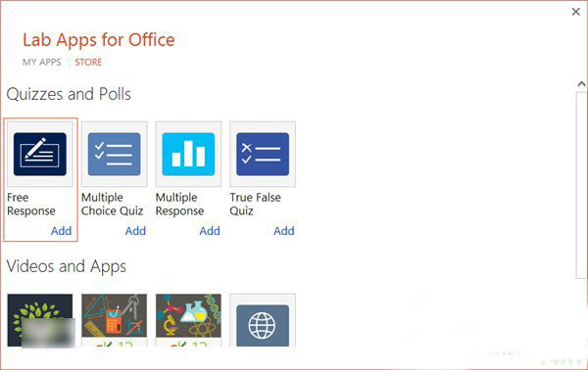The height and width of the screenshot is (370, 588).
Task: Add the Free Response app
Action: pyautogui.click(x=61, y=231)
